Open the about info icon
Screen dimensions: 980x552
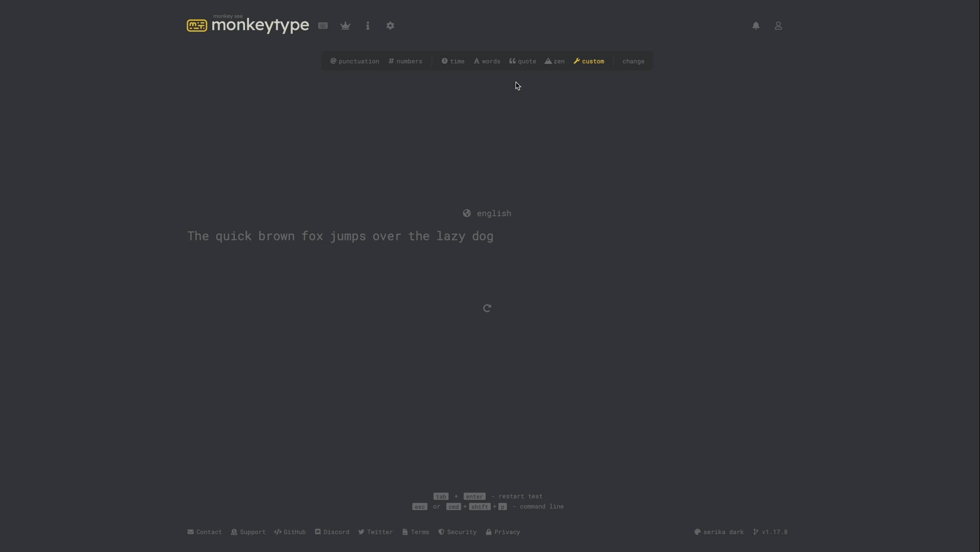[x=367, y=26]
